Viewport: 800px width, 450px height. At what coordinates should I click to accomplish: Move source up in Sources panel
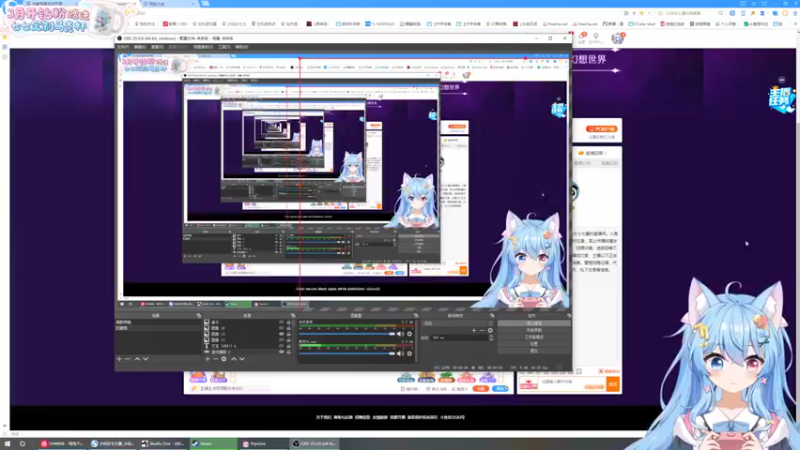pos(234,359)
